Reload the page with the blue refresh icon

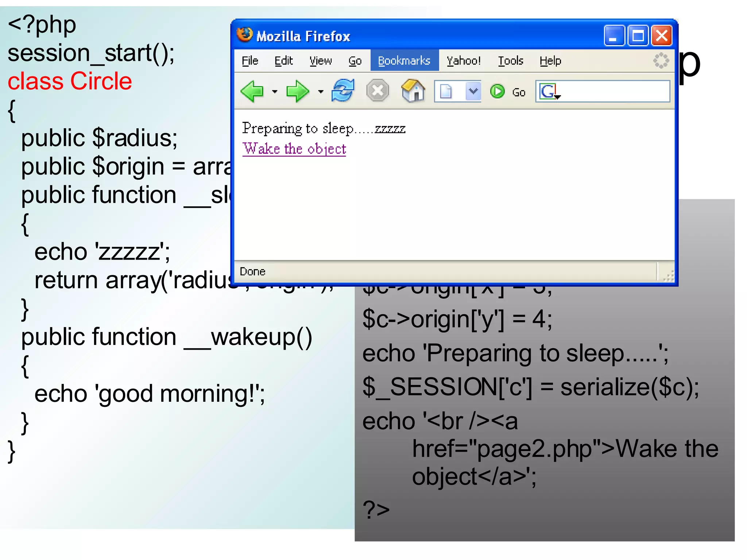coord(343,90)
